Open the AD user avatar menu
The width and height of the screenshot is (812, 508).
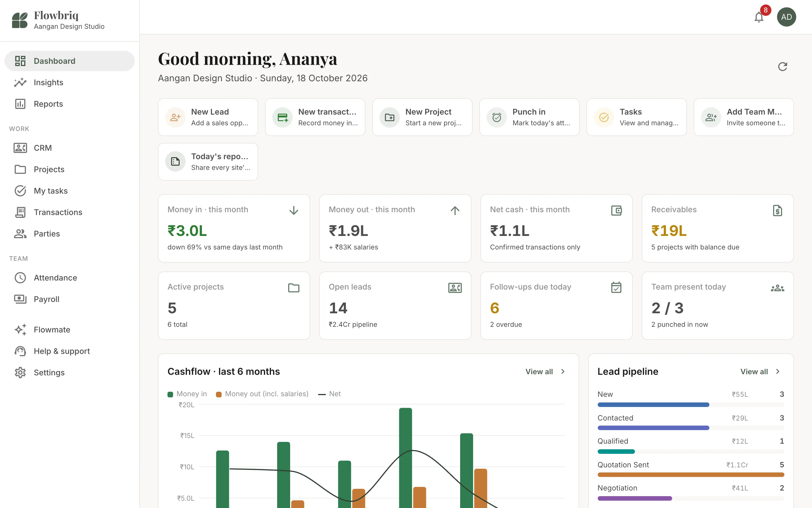click(x=786, y=17)
